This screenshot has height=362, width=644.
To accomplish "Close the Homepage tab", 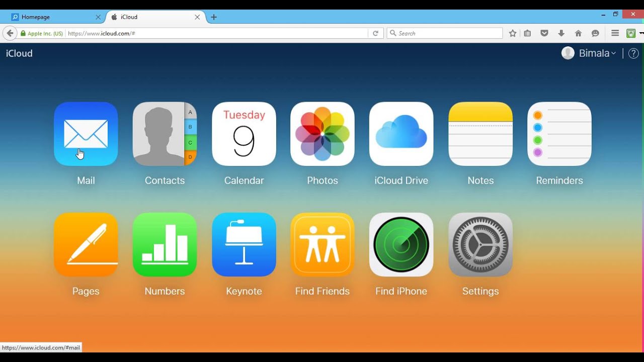I will tap(98, 17).
